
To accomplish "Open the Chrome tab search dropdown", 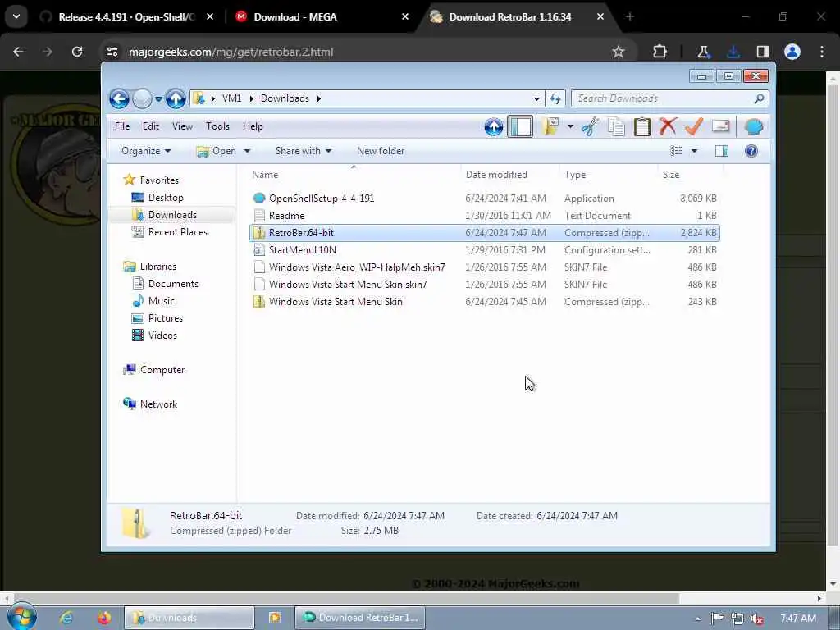I will (x=16, y=16).
